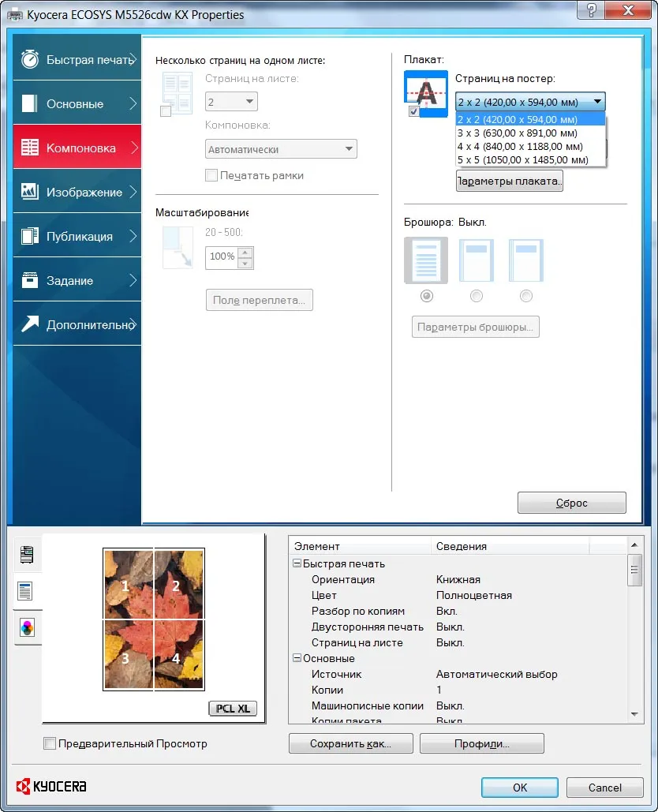
Task: Select the first booklet radio button (off)
Action: pos(427,296)
